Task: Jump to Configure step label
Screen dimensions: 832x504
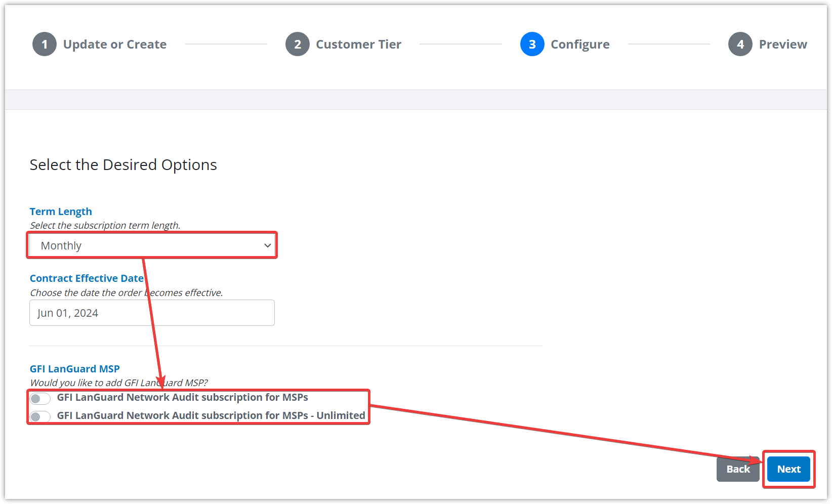Action: (x=580, y=45)
